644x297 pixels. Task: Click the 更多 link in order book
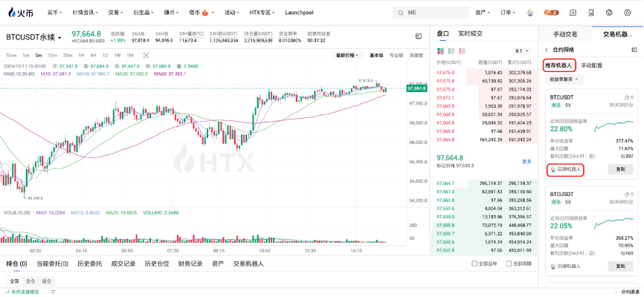[x=527, y=161]
